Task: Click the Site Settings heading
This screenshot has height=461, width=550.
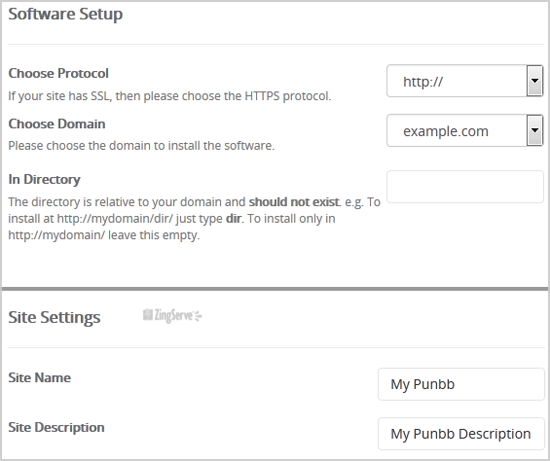Action: (x=54, y=318)
